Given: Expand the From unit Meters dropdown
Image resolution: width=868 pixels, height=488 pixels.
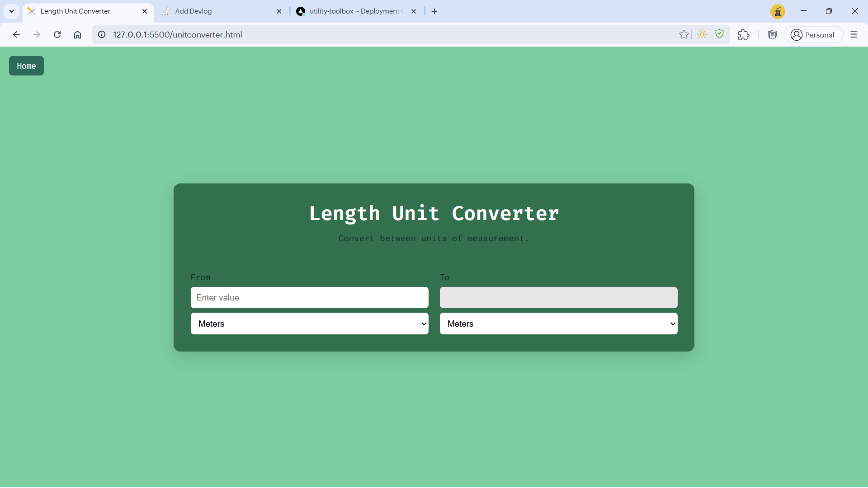Looking at the screenshot, I should point(309,324).
